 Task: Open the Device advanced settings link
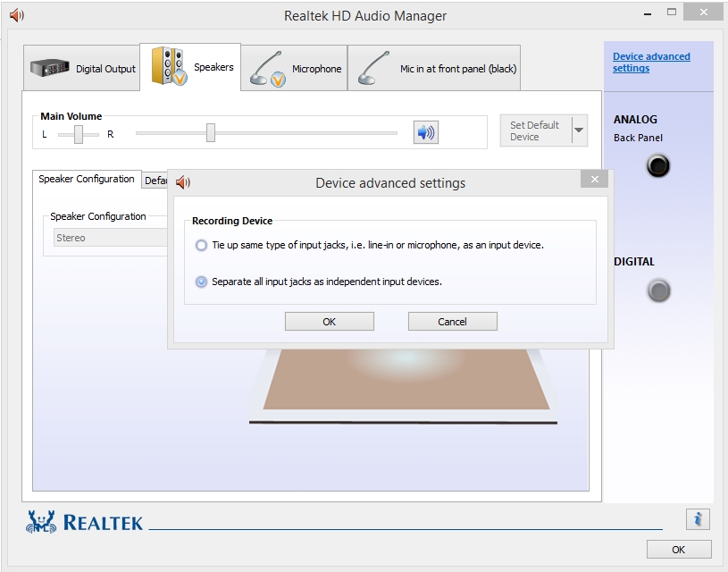(651, 63)
